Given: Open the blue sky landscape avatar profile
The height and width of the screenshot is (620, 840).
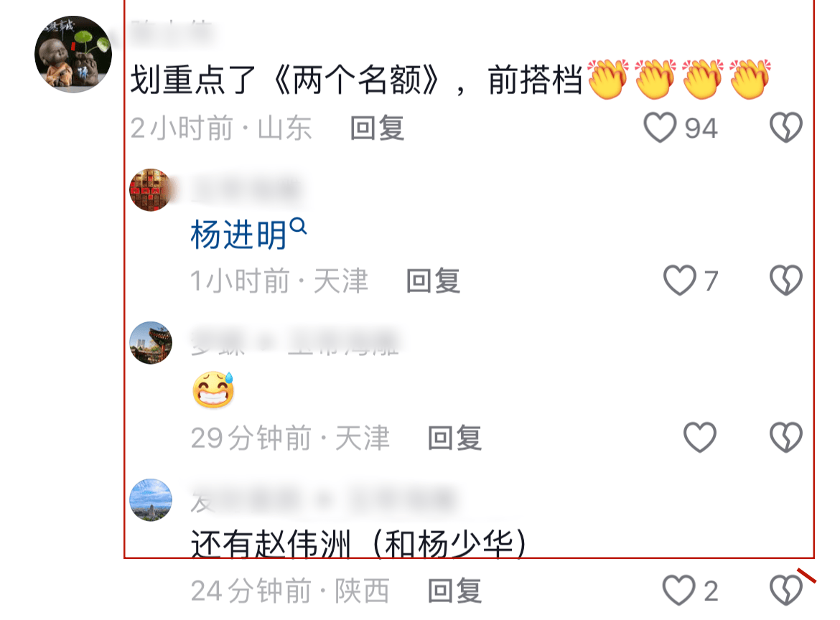Looking at the screenshot, I should coord(151,500).
